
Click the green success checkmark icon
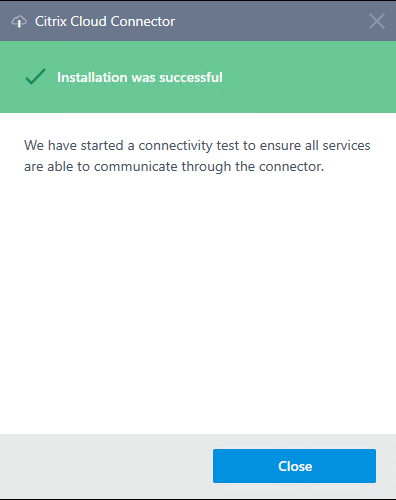point(35,76)
